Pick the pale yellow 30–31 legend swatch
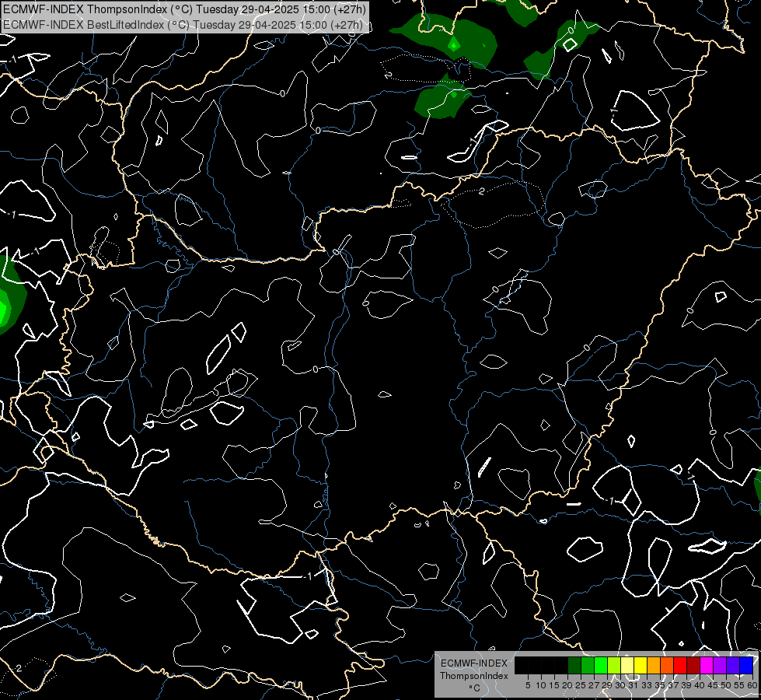Image resolution: width=761 pixels, height=700 pixels. click(627, 665)
